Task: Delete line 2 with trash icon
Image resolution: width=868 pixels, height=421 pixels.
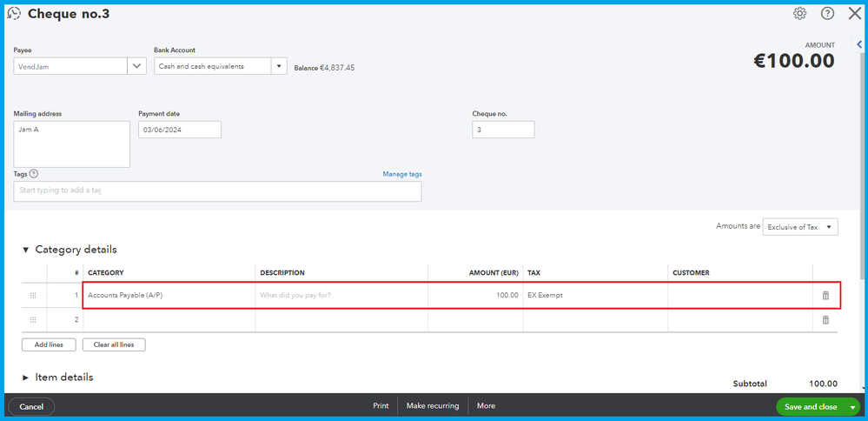Action: pos(825,319)
